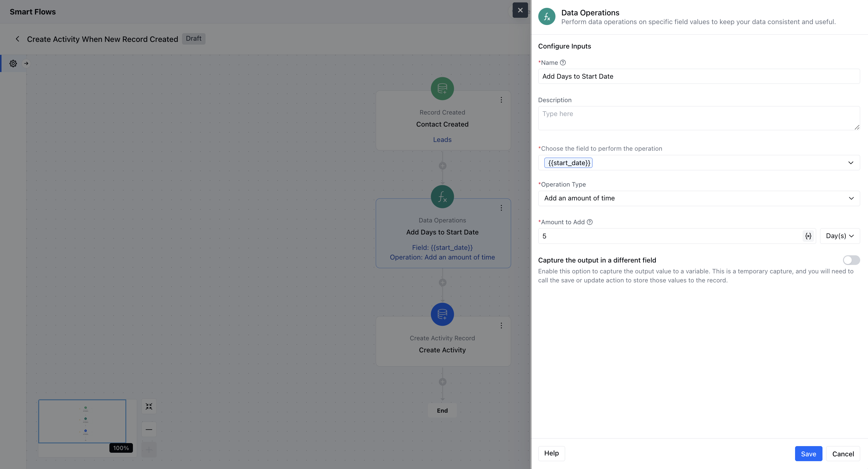Enable capture output in different field toggle

tap(851, 260)
